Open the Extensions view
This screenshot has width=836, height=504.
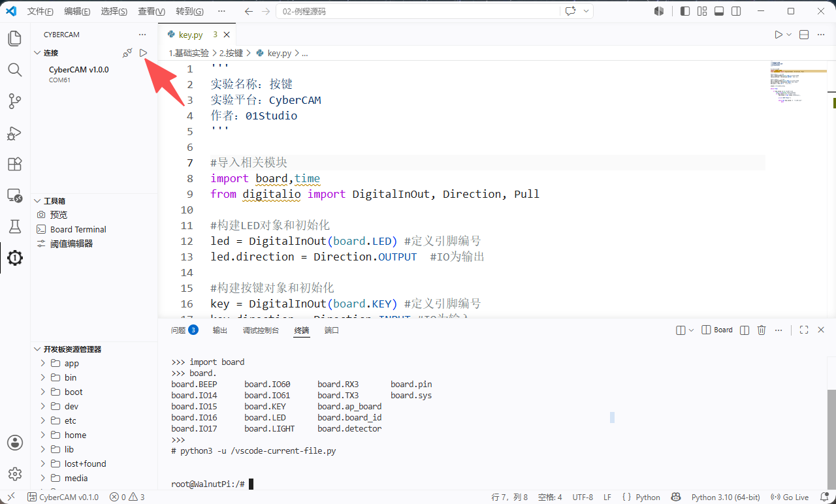15,164
